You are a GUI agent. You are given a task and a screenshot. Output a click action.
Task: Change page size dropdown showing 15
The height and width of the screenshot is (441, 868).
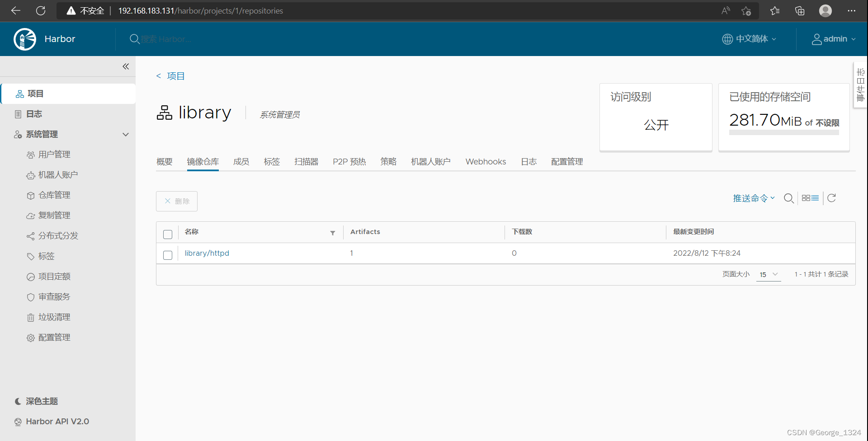[x=769, y=274]
